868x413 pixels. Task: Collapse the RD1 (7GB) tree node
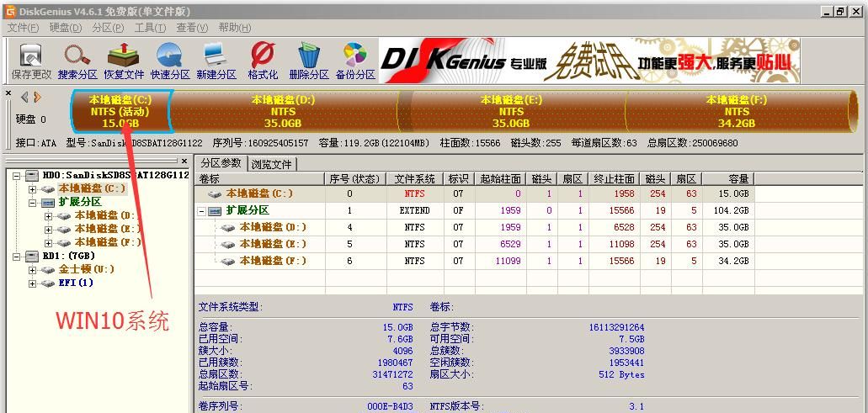pos(17,256)
